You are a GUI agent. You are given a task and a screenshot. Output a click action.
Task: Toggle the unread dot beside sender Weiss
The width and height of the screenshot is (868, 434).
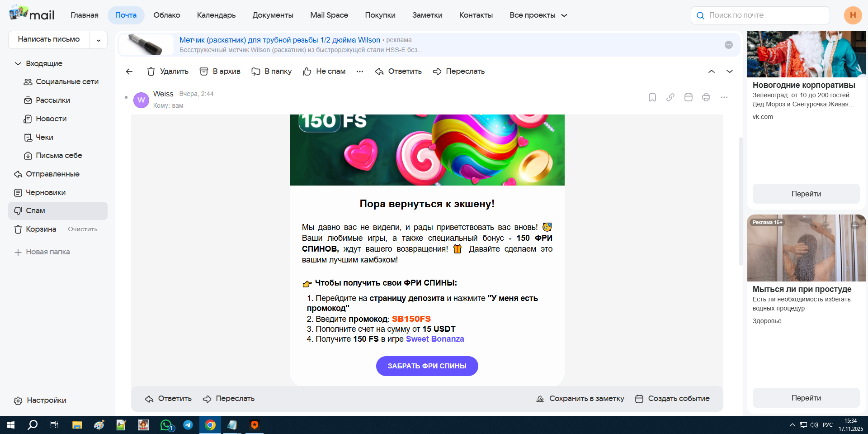tap(126, 97)
